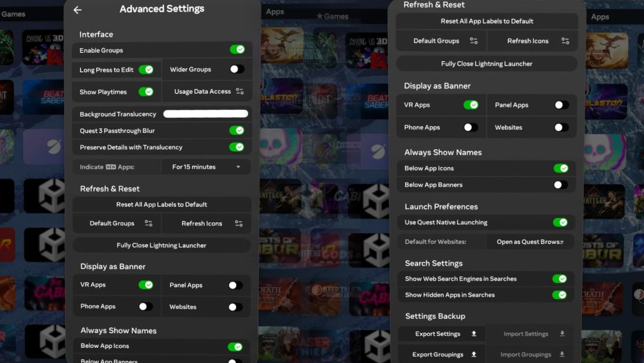Click Default Groups sliders icon in Launch Preferences panel
The height and width of the screenshot is (363, 644).
pos(473,41)
